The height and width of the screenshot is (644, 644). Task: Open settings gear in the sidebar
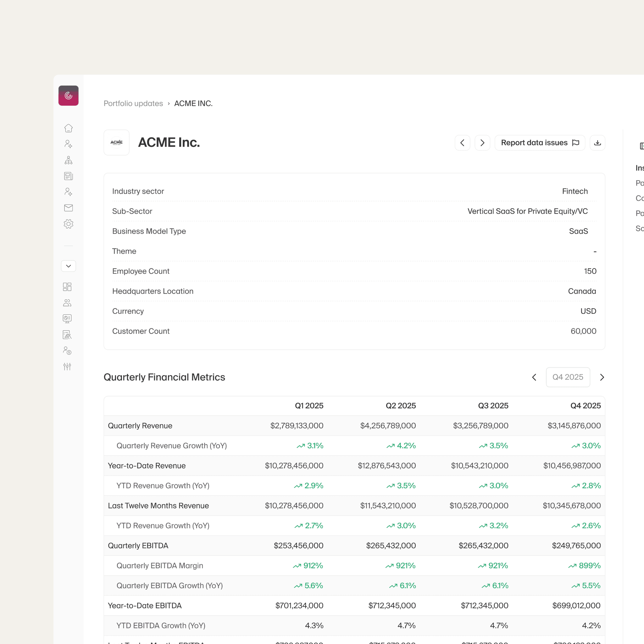pyautogui.click(x=68, y=224)
